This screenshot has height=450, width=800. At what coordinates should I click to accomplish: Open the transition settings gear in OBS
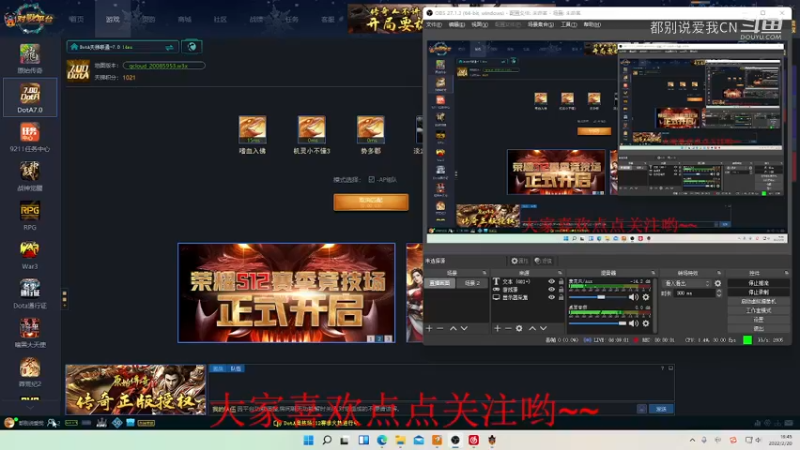pyautogui.click(x=718, y=283)
